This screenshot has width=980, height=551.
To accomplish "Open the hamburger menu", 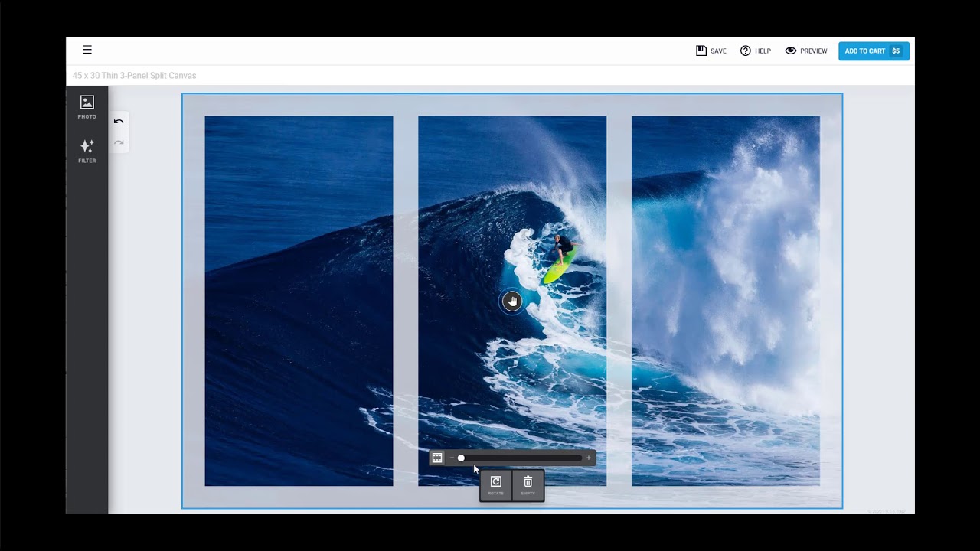I will click(87, 50).
